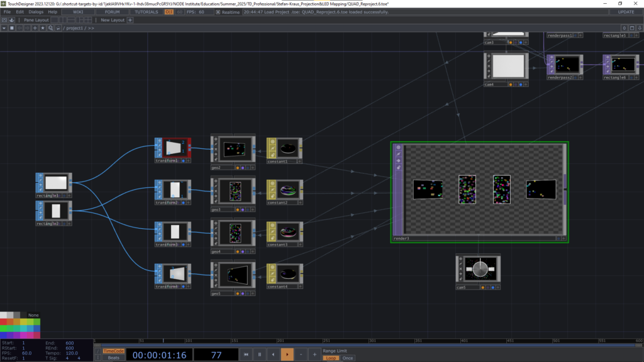Screen dimensions: 644x362
Task: Add a new layout with the plus icon
Action: (130, 19)
